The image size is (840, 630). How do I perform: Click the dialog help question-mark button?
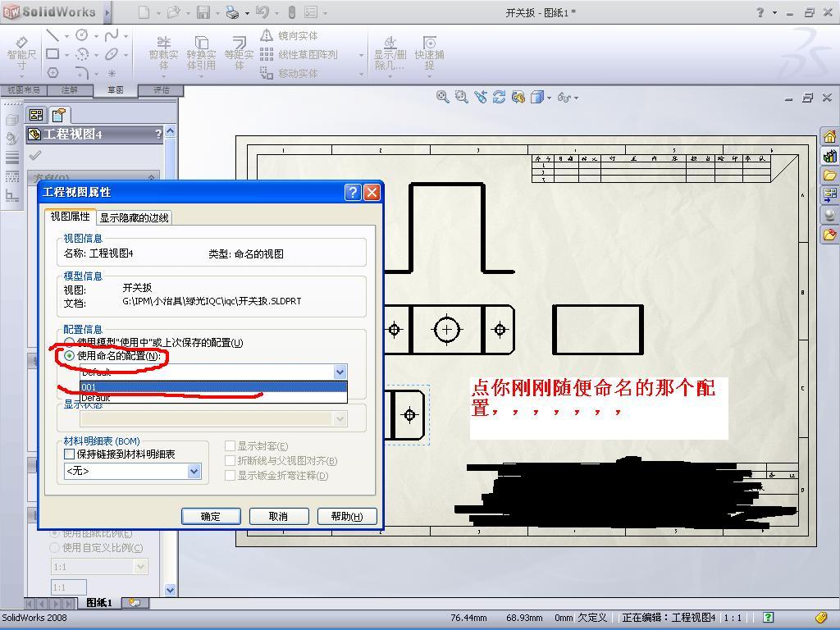(353, 192)
